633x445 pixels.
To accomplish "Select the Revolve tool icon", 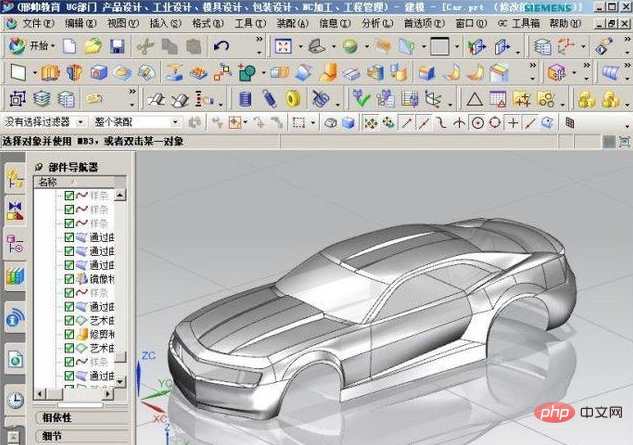I will [x=74, y=73].
